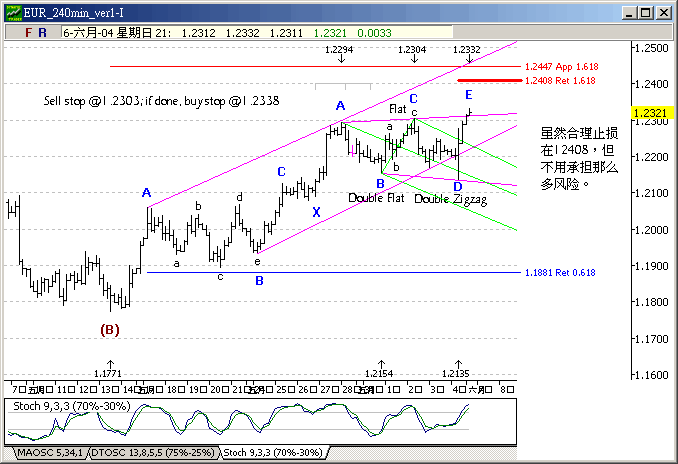678x464 pixels.
Task: Click the 1.1771 low price marker
Action: coord(108,373)
